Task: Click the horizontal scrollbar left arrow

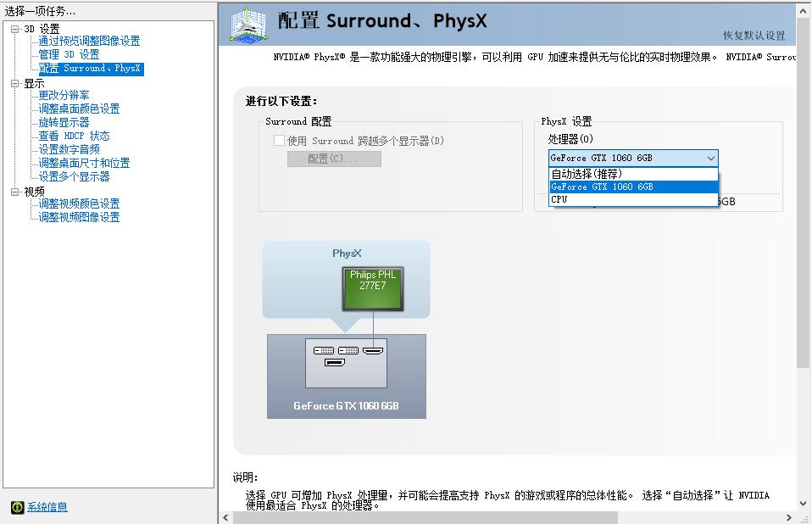Action: point(225,518)
